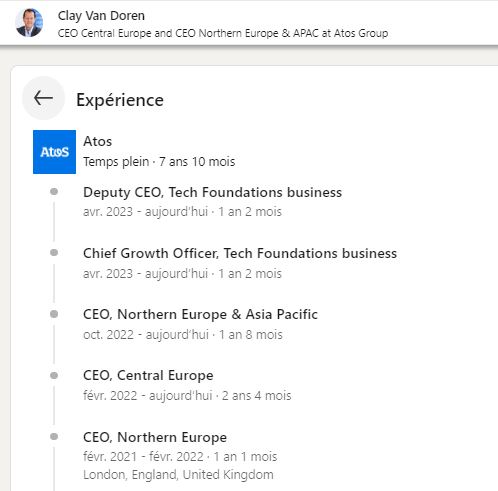Click the Temps plein · 7 ans 10 mois text
498x491 pixels.
[x=159, y=162]
